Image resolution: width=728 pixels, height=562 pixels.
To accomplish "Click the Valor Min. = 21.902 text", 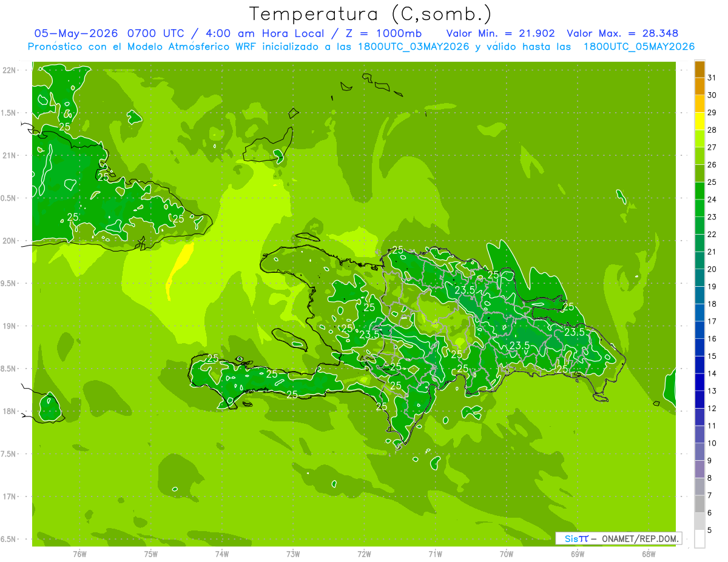I will pos(500,33).
